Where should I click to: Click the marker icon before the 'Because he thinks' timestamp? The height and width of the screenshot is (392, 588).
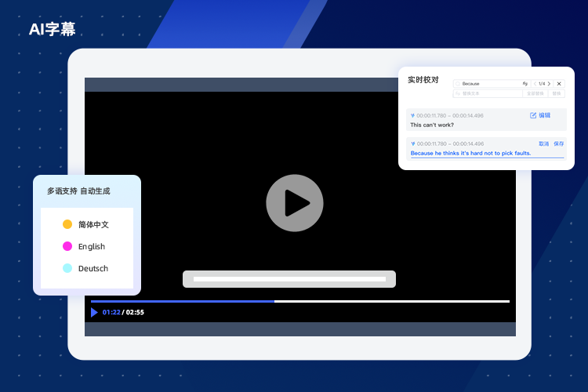[413, 143]
